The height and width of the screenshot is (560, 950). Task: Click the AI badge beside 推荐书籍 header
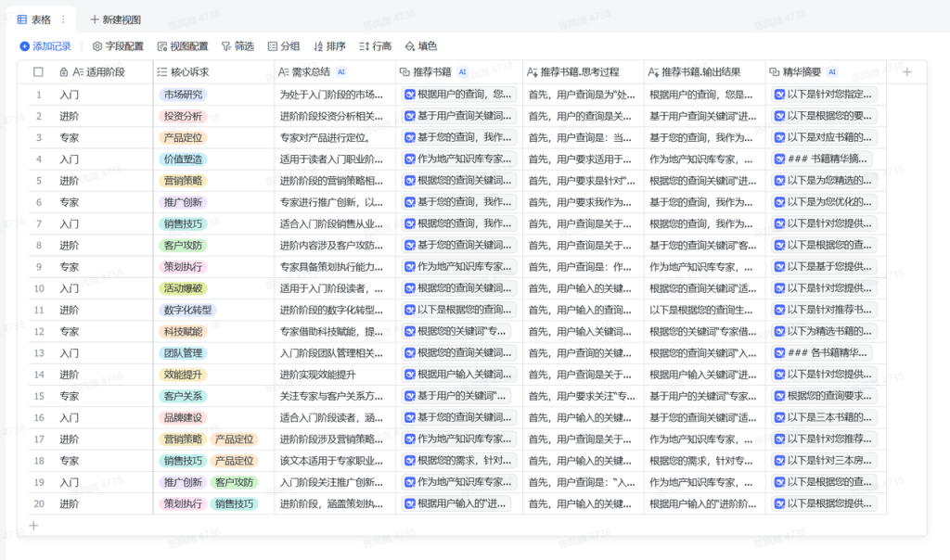pyautogui.click(x=463, y=72)
